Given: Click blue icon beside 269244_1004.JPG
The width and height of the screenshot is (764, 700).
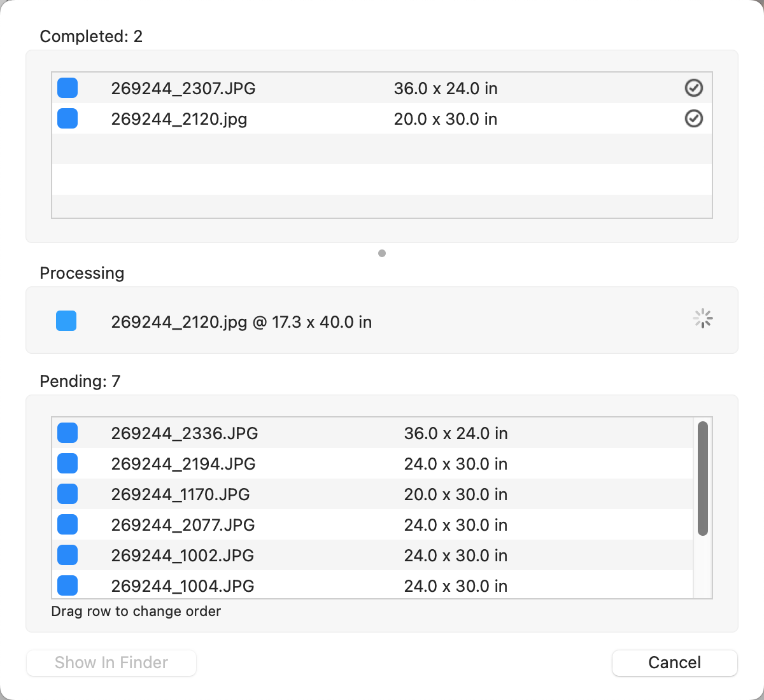Looking at the screenshot, I should [67, 585].
